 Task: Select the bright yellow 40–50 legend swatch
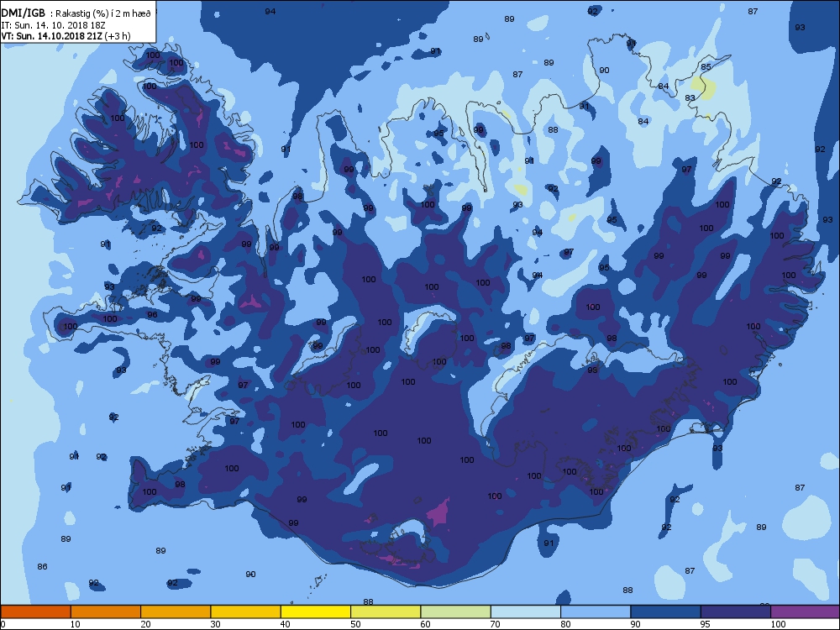pos(316,612)
